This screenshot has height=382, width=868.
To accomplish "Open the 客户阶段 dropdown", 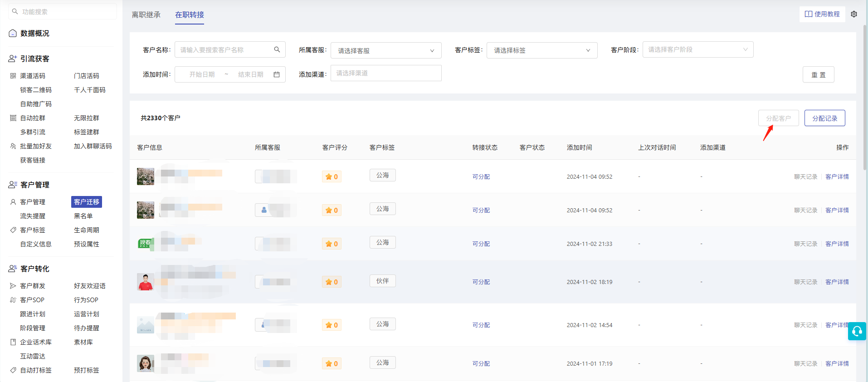I will coord(698,49).
